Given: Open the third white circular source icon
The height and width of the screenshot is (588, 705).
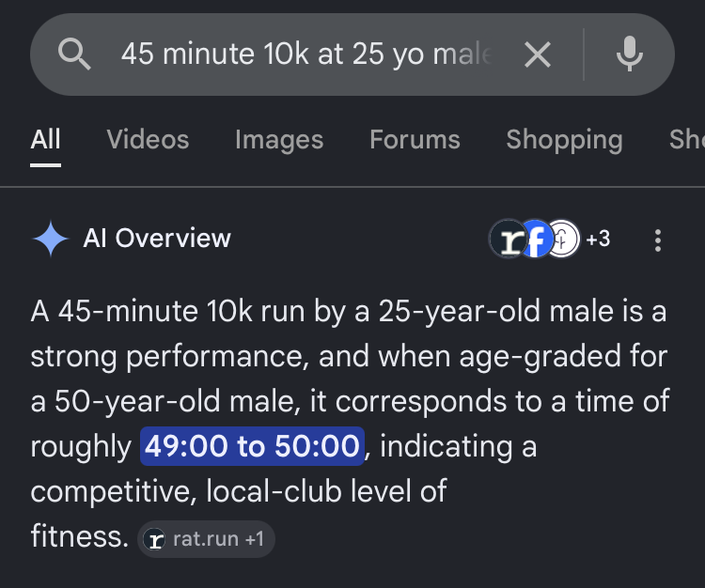Looking at the screenshot, I should tap(564, 239).
